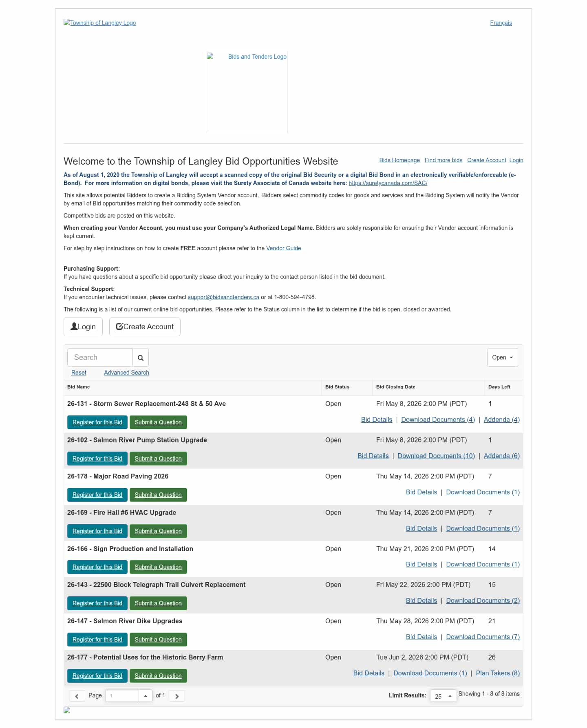This screenshot has height=728, width=587.
Task: Open the Open status filter dropdown
Action: 502,357
